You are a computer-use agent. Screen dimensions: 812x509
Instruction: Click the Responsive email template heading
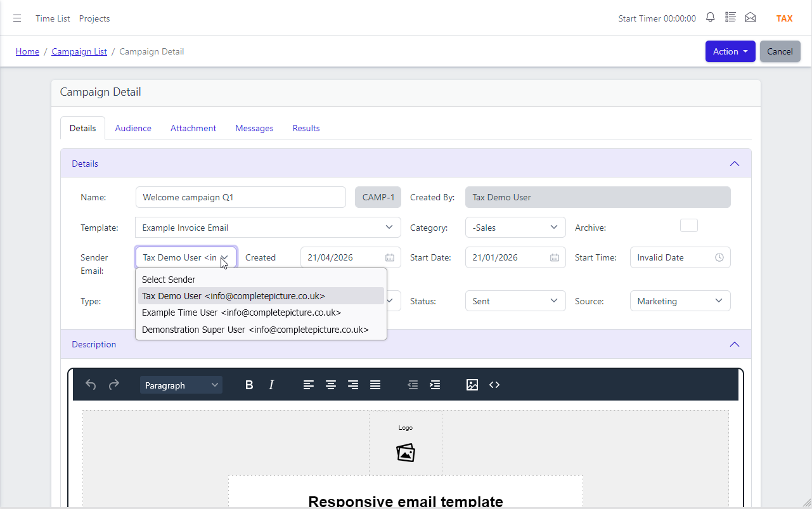406,501
